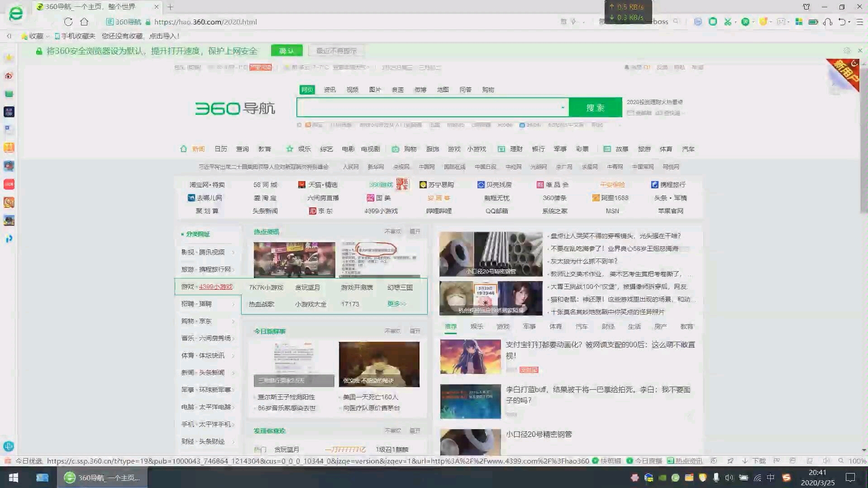Open the yellow medal extension icon
Image resolution: width=868 pixels, height=488 pixels.
pos(763,22)
